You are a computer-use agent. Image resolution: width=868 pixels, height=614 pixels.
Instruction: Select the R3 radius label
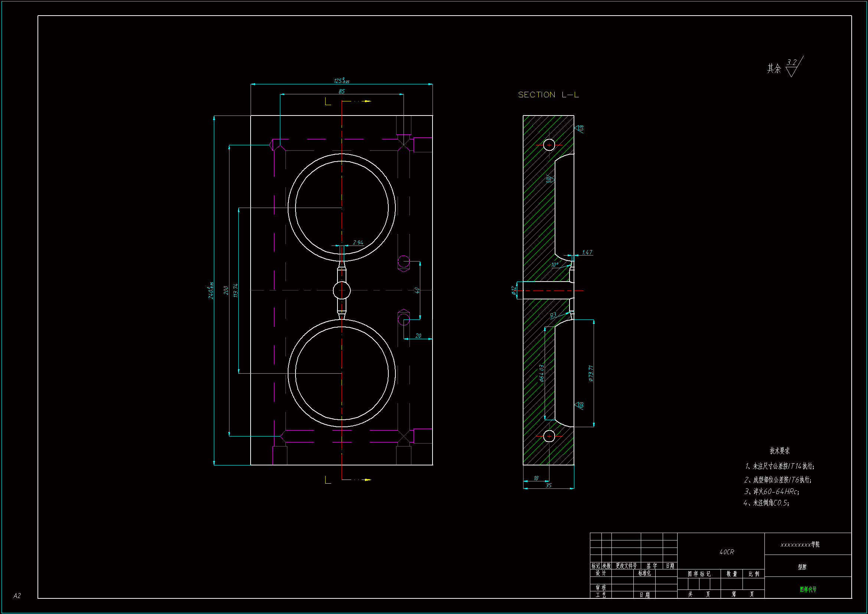[x=553, y=315]
